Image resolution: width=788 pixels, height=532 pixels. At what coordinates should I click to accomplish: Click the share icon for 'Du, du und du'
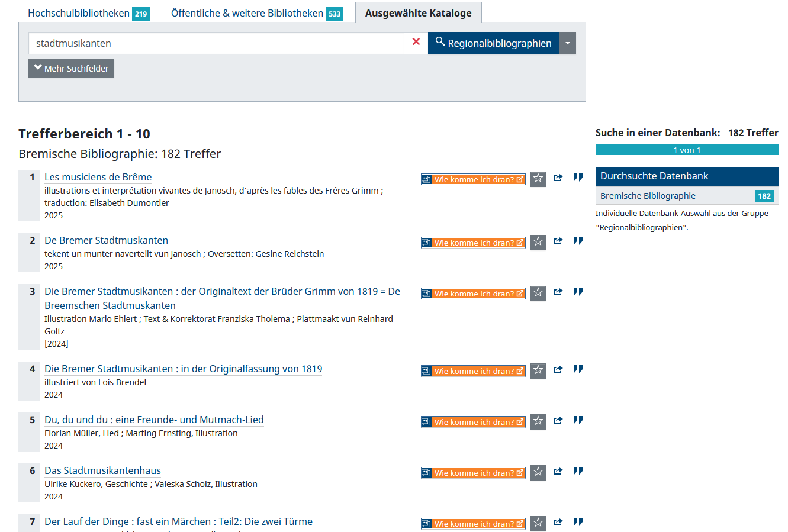[558, 421]
